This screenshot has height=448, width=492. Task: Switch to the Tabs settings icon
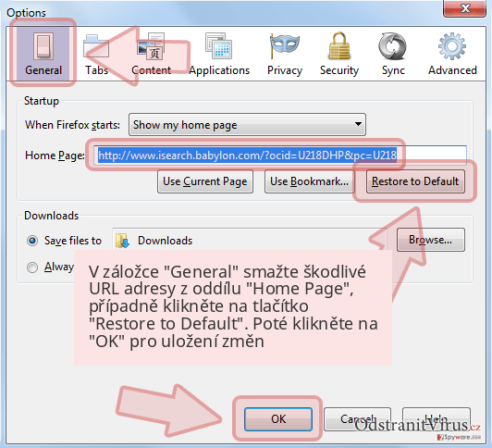[96, 54]
